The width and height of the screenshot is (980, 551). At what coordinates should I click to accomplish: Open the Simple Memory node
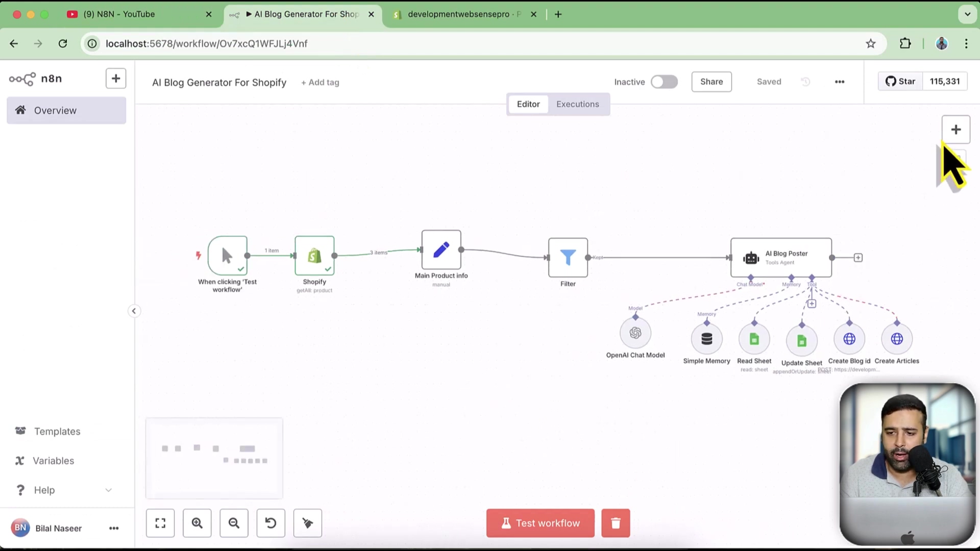point(706,339)
